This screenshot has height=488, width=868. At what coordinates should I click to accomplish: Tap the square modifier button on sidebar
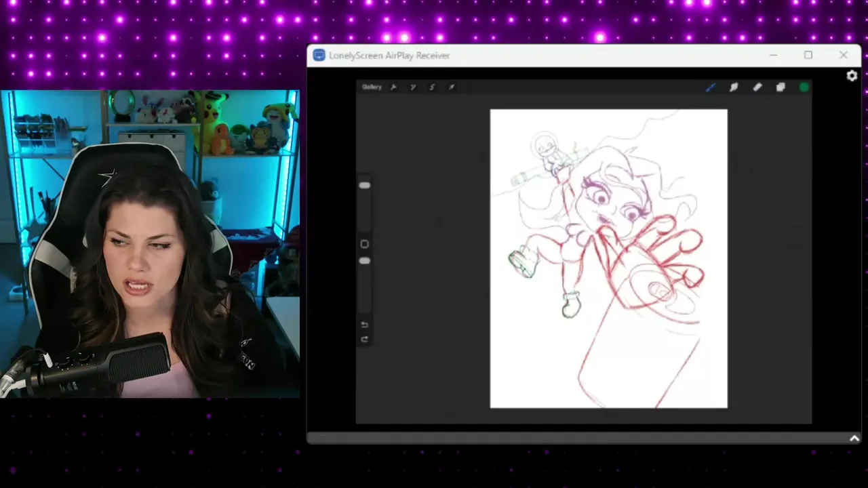point(365,244)
